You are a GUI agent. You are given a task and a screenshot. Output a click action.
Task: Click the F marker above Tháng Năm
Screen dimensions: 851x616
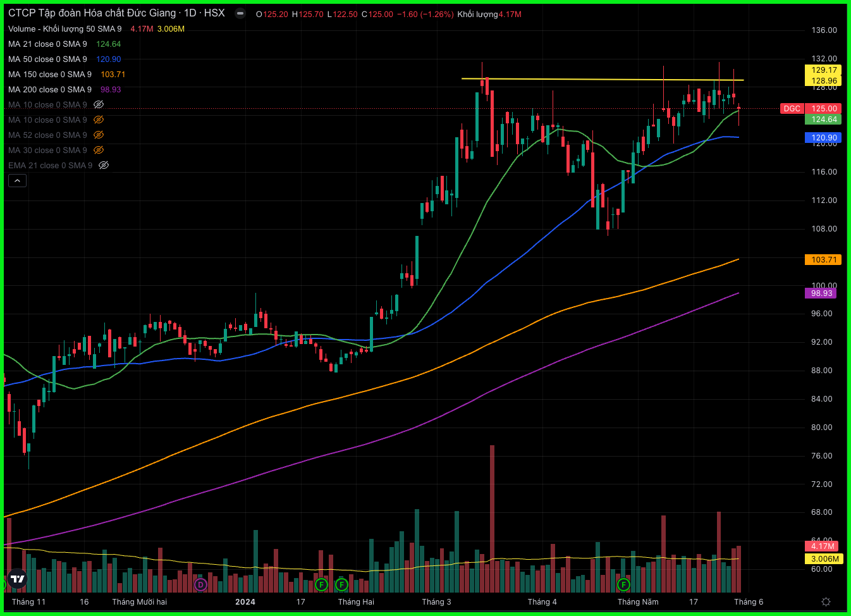[x=623, y=584]
